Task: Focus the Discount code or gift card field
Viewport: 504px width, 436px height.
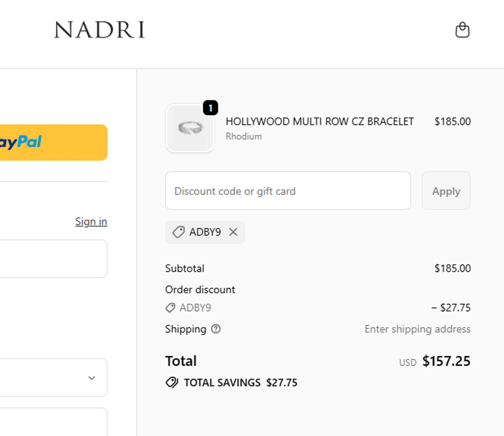Action: tap(288, 191)
